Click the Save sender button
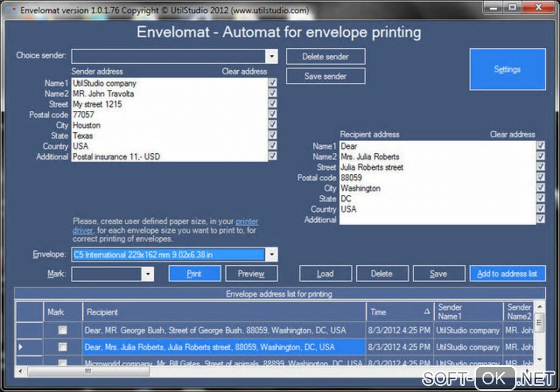The height and width of the screenshot is (392, 560). click(326, 76)
